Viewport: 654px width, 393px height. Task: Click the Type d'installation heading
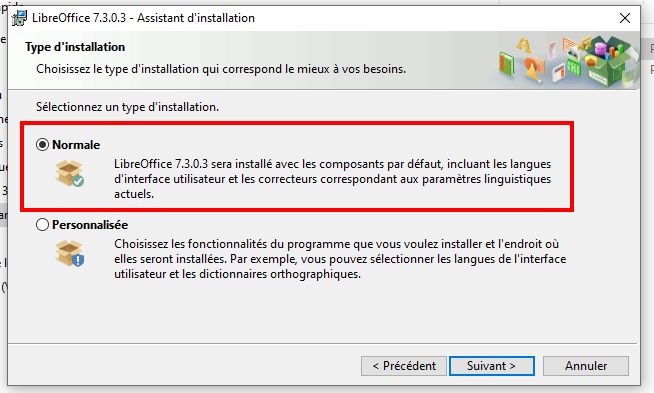75,47
